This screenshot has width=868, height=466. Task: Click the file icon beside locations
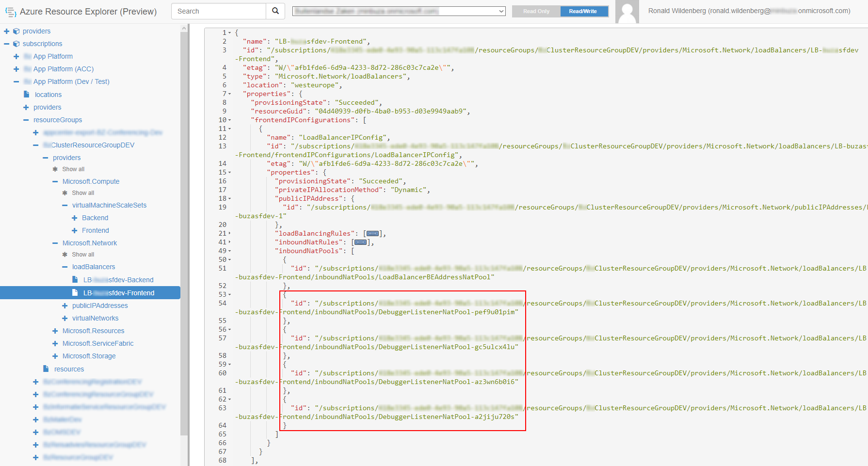27,94
